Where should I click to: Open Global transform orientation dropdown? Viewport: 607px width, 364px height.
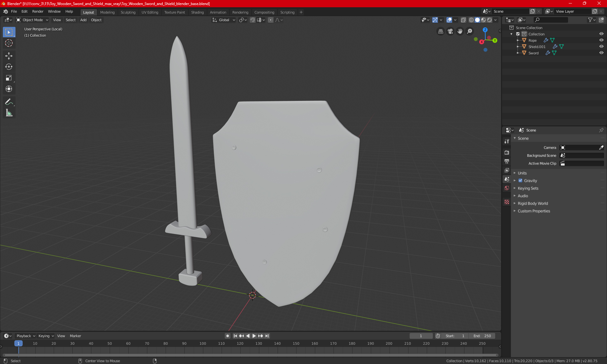pyautogui.click(x=224, y=20)
